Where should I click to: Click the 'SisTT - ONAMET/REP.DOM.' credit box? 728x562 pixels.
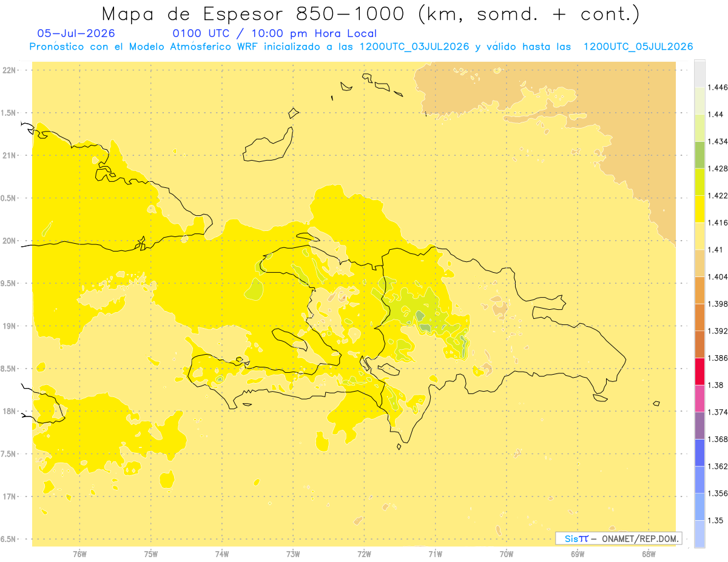[x=618, y=538]
